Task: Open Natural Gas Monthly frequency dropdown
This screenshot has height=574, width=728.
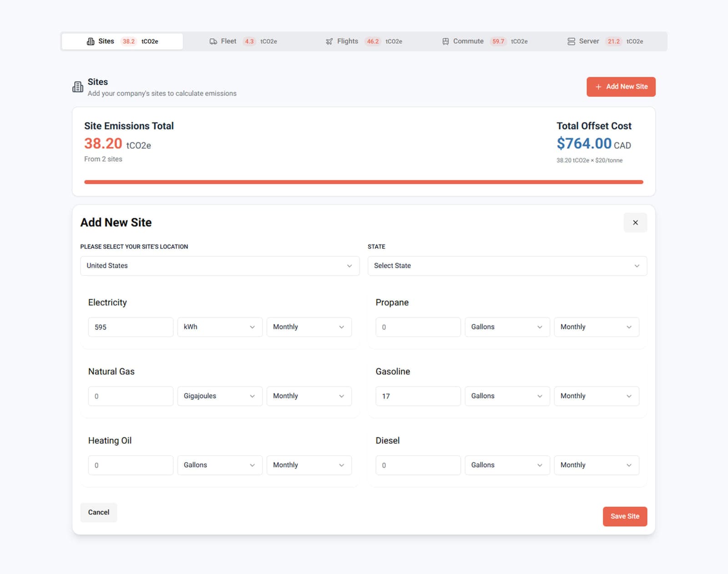Action: coord(309,396)
